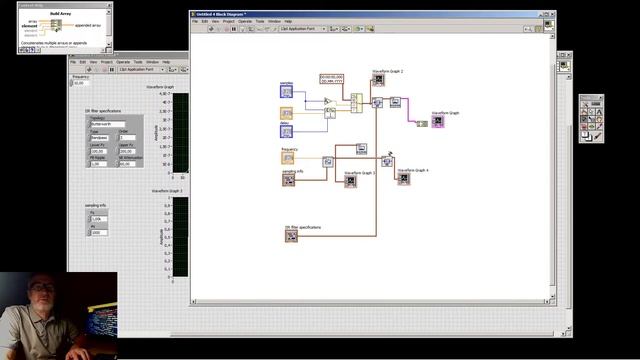The height and width of the screenshot is (360, 640).
Task: Select the Wiring tool in Tools palette
Action: tap(584, 119)
